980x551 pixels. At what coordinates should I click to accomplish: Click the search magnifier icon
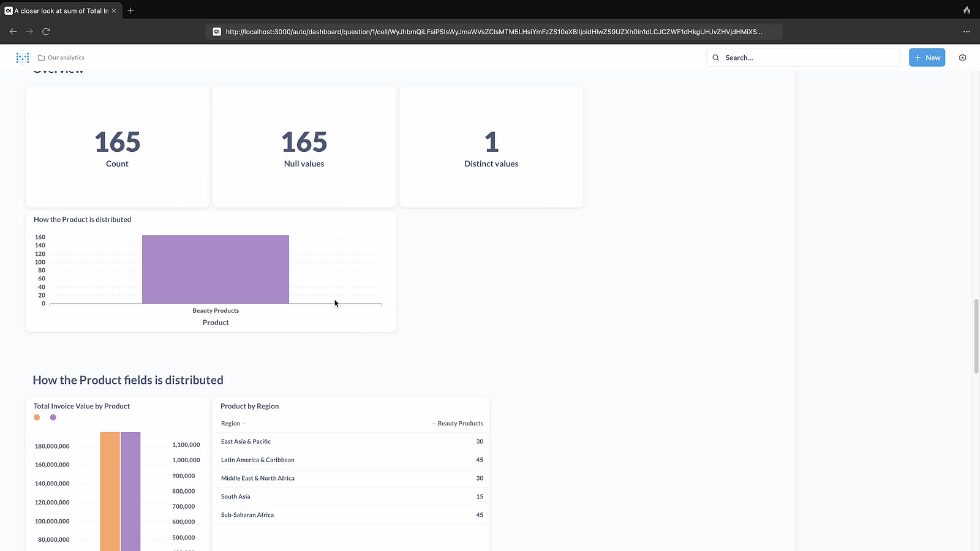pos(715,58)
